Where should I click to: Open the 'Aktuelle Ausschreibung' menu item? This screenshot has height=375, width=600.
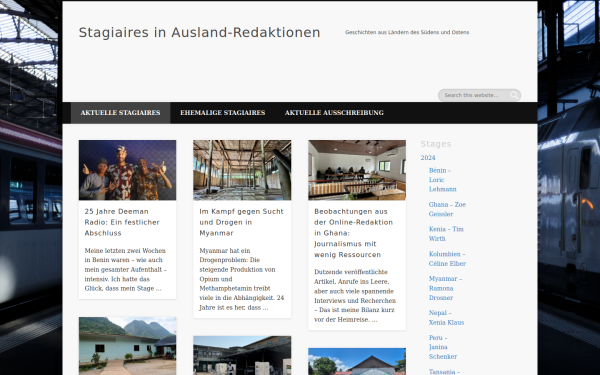(x=334, y=112)
